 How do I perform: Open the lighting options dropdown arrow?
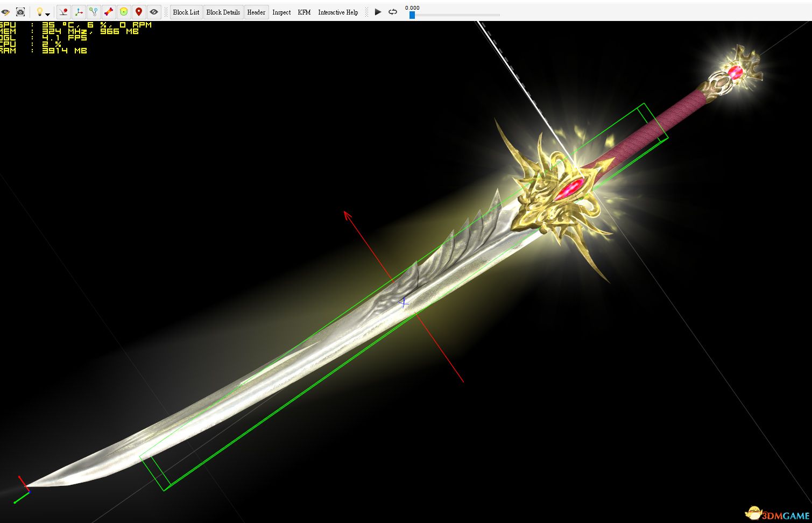pyautogui.click(x=47, y=13)
